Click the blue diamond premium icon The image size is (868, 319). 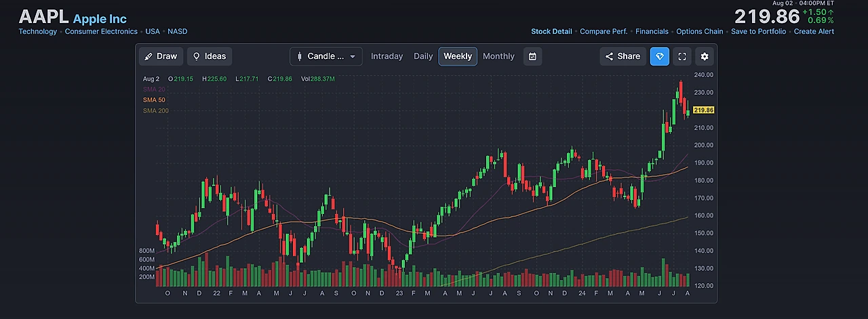click(659, 56)
